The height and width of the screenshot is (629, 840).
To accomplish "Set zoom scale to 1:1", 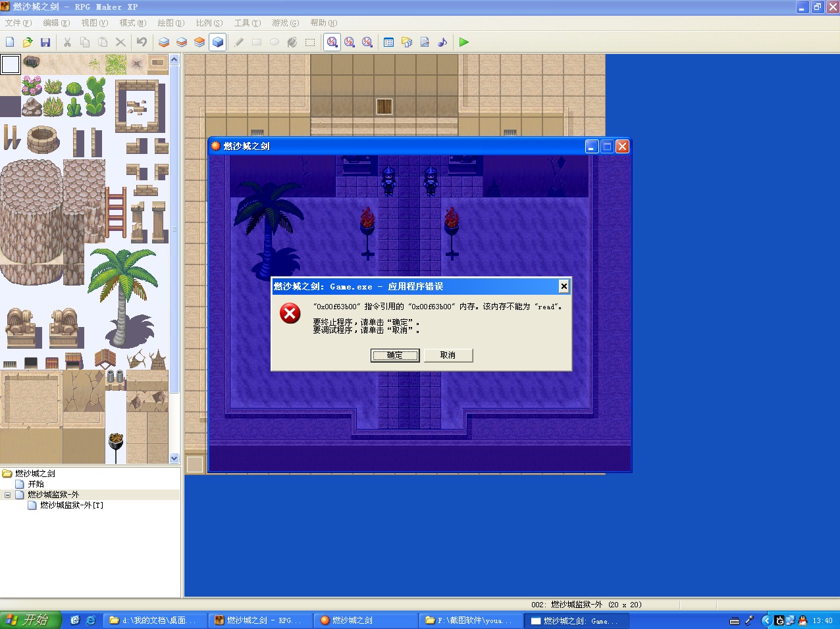I will tap(332, 42).
